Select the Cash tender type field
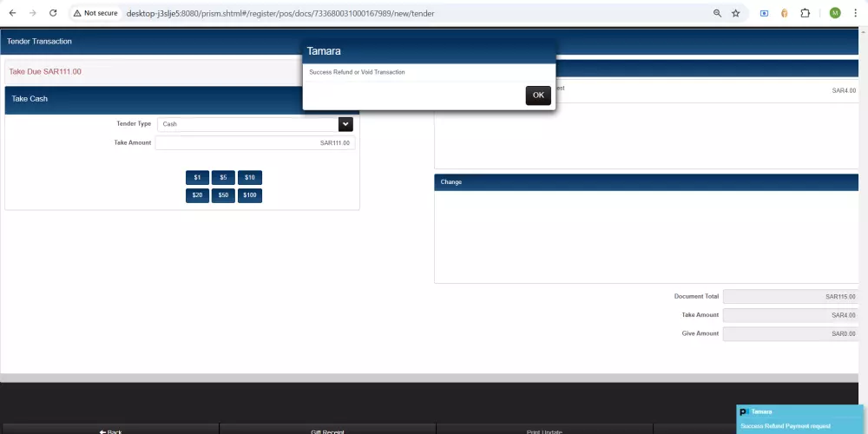Screen dimensions: 868x434 click(x=247, y=124)
